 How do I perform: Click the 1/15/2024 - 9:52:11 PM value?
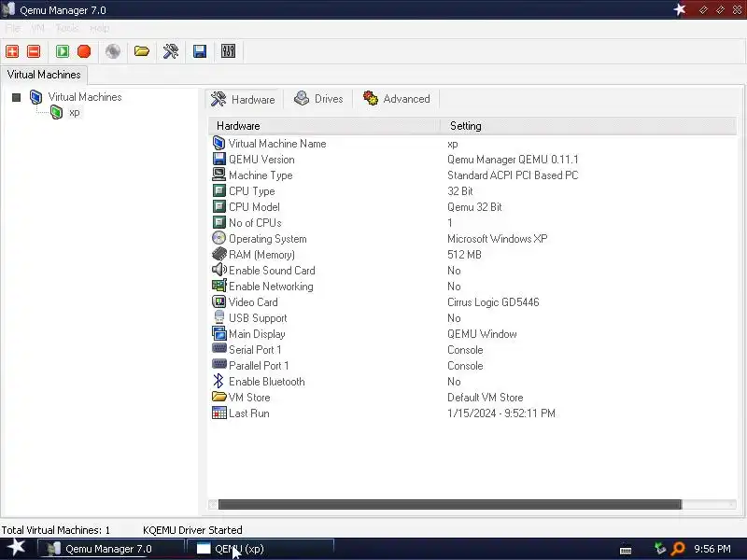[501, 413]
